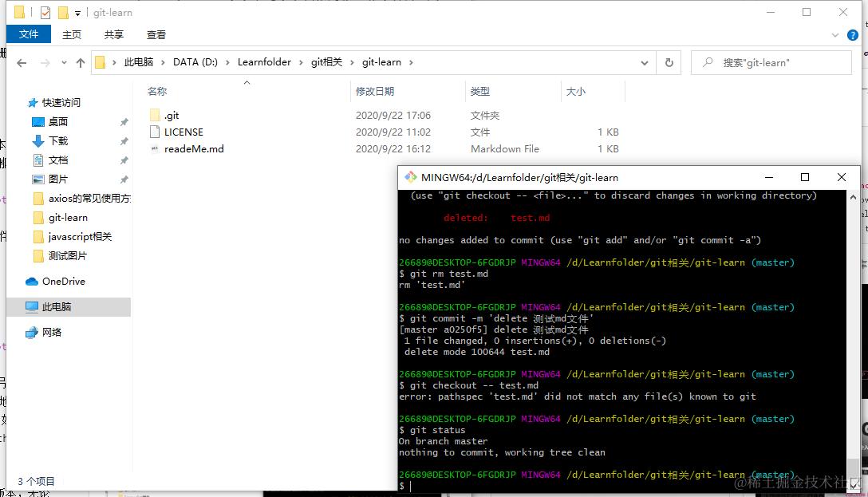Click the Refresh button in address bar
868x497 pixels.
(669, 62)
